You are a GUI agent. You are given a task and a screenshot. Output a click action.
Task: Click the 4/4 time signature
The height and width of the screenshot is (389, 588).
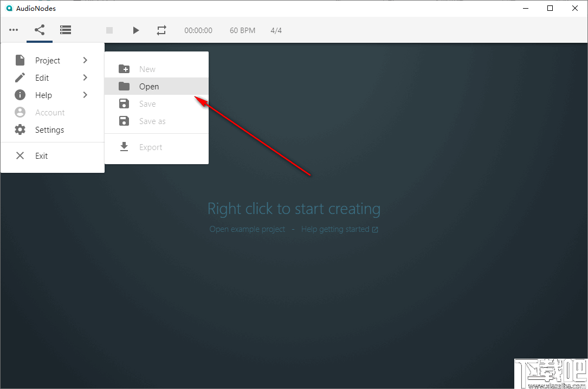point(276,31)
